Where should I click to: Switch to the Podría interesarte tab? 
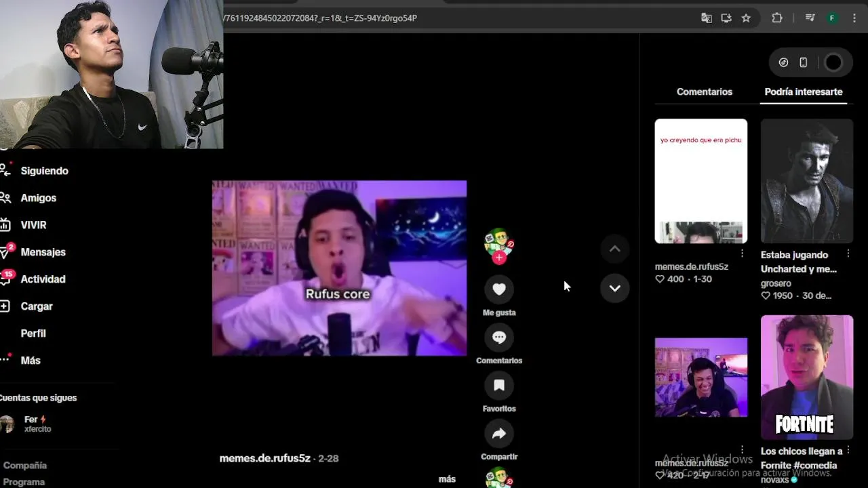[804, 91]
